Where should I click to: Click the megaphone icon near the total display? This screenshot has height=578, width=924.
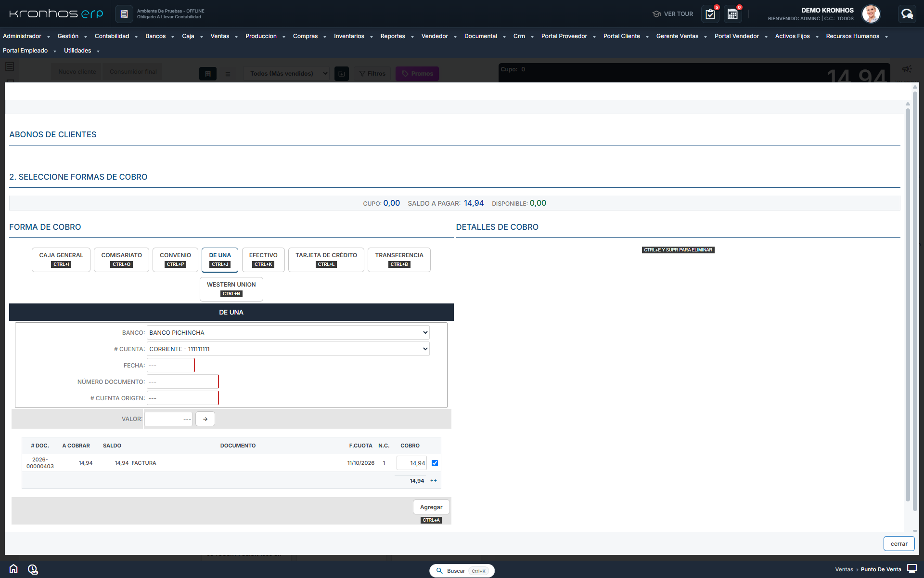[907, 69]
